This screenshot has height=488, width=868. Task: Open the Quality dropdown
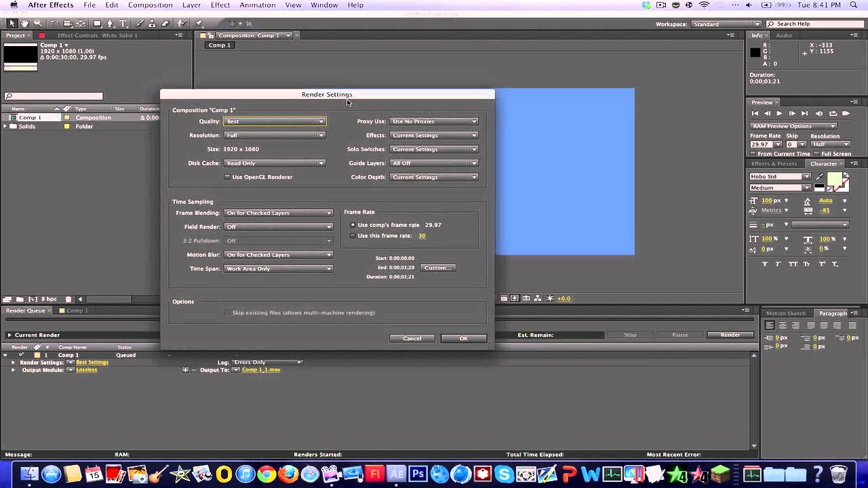[x=275, y=121]
